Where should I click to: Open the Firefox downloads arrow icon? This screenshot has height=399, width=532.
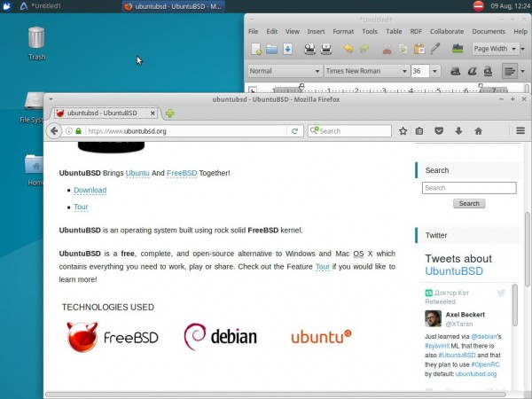point(458,131)
